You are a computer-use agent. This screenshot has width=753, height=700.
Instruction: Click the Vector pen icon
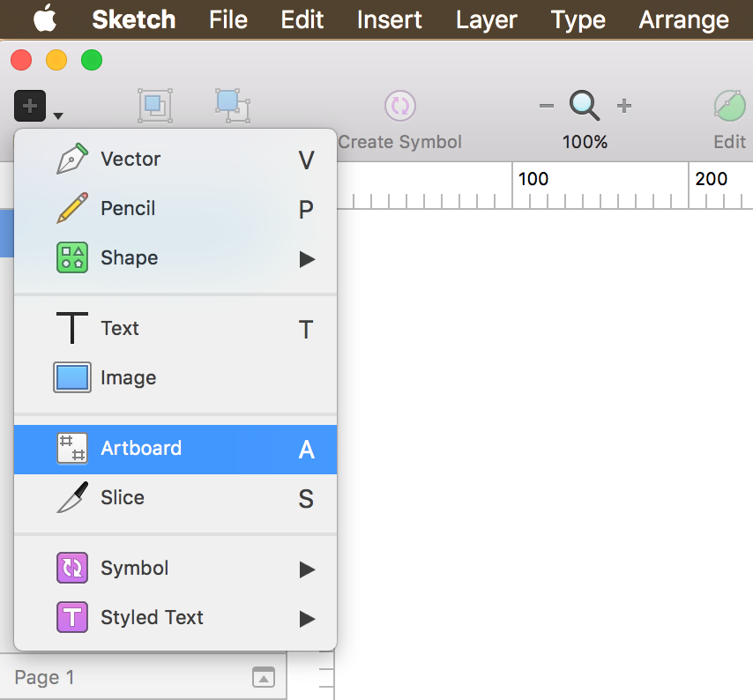tap(72, 159)
